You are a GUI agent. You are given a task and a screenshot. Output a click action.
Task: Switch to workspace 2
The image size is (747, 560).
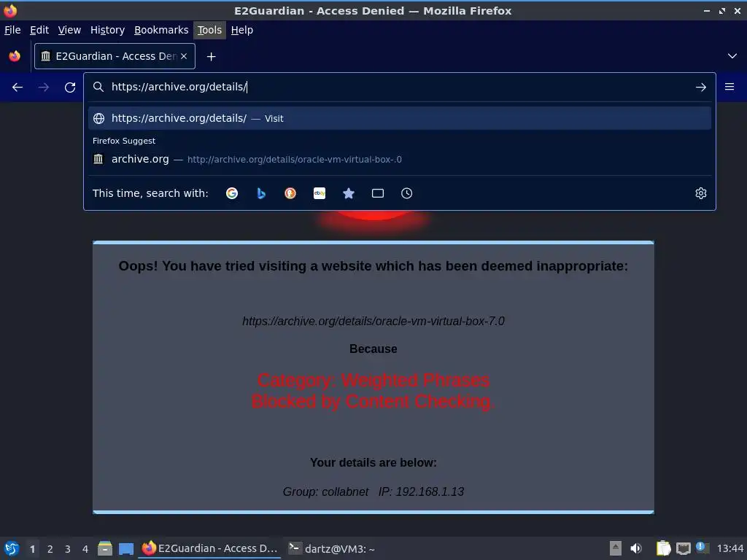[x=50, y=549]
